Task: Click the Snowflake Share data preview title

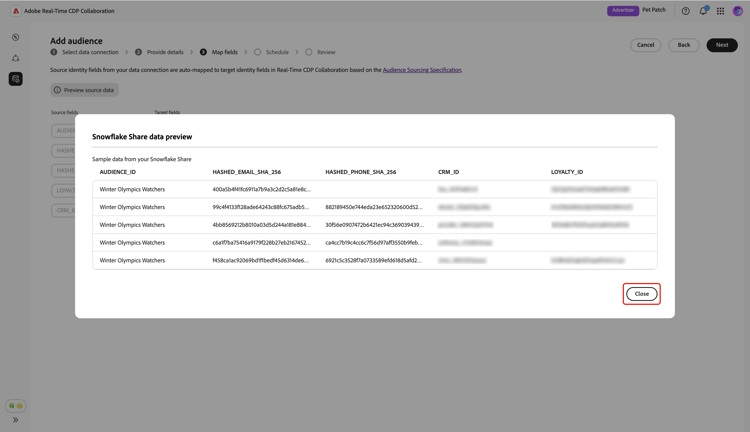Action: pyautogui.click(x=142, y=137)
